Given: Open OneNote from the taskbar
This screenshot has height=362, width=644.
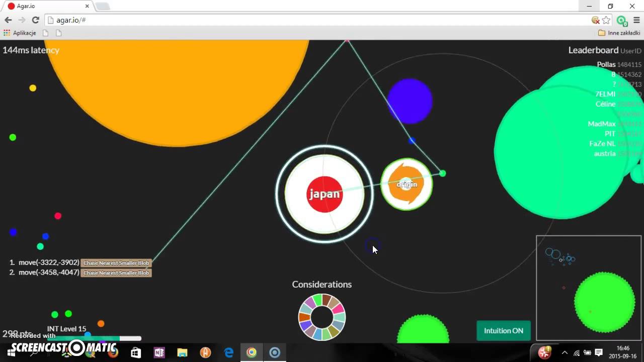Looking at the screenshot, I should (x=159, y=352).
